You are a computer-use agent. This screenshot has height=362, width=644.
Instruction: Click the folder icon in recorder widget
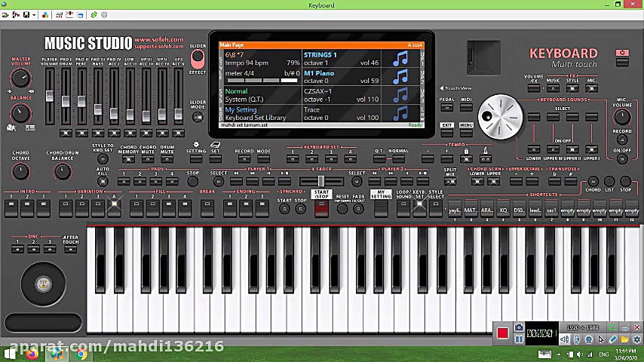tap(624, 339)
